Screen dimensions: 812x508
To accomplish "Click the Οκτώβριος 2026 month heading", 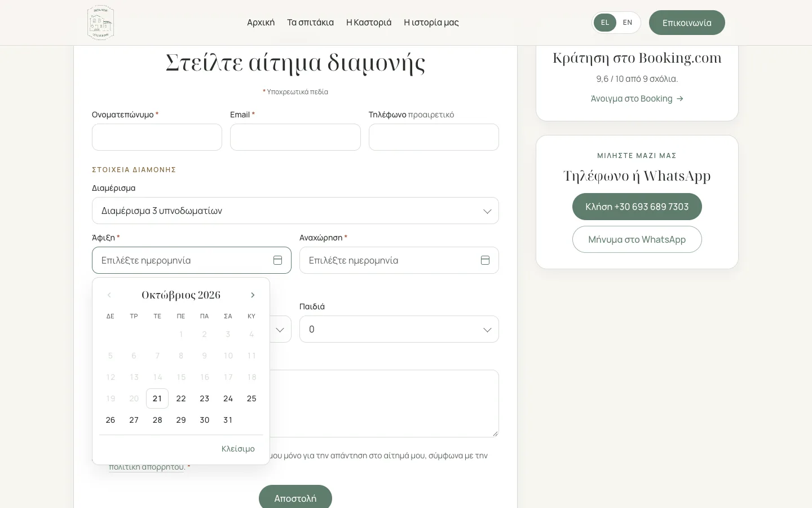I will tap(181, 295).
